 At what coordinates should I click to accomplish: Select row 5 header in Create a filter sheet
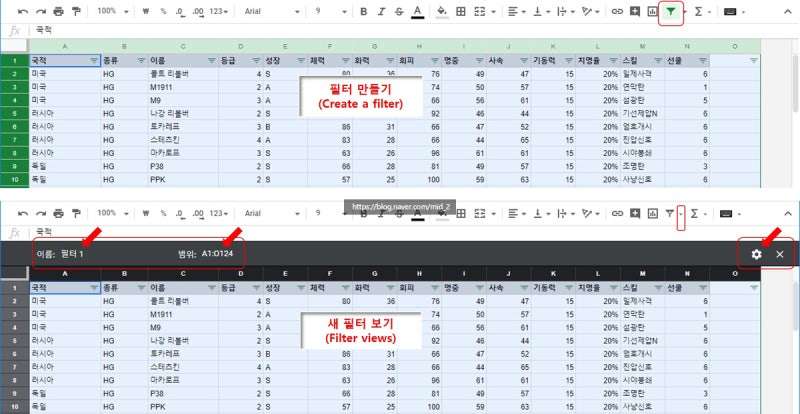(14, 113)
